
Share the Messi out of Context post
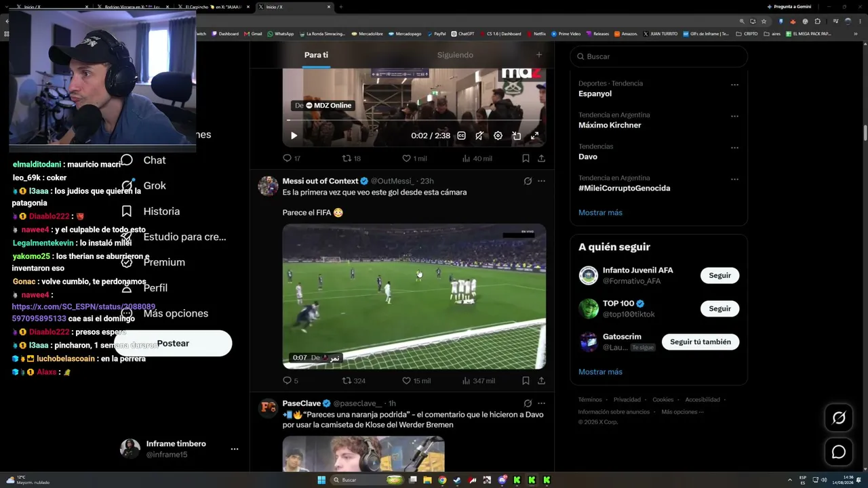541,381
